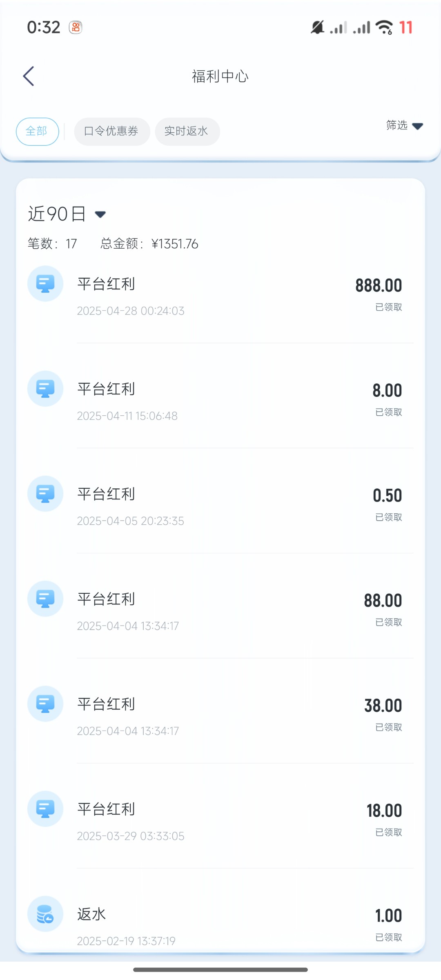Image resolution: width=441 pixels, height=980 pixels.
Task: Tap the 8.00 platform bonus icon
Action: (x=45, y=389)
